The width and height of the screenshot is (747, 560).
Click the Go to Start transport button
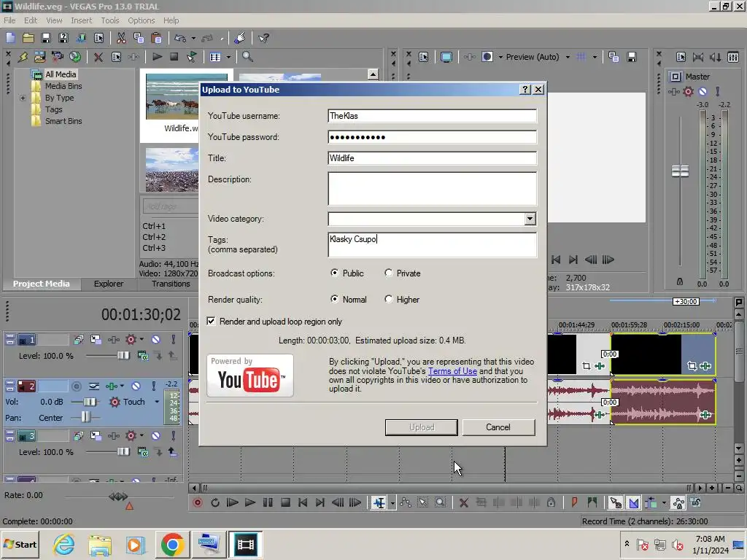click(303, 502)
